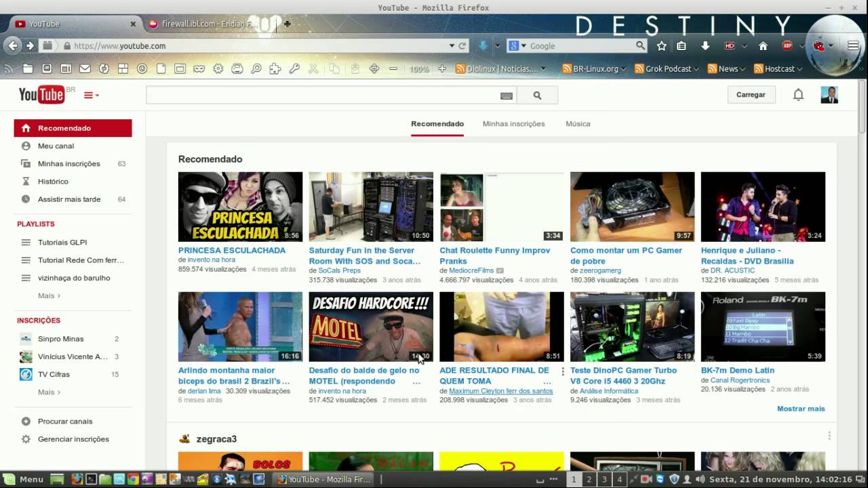Click the bookmark star icon
This screenshot has height=488, width=868.
pos(662,46)
